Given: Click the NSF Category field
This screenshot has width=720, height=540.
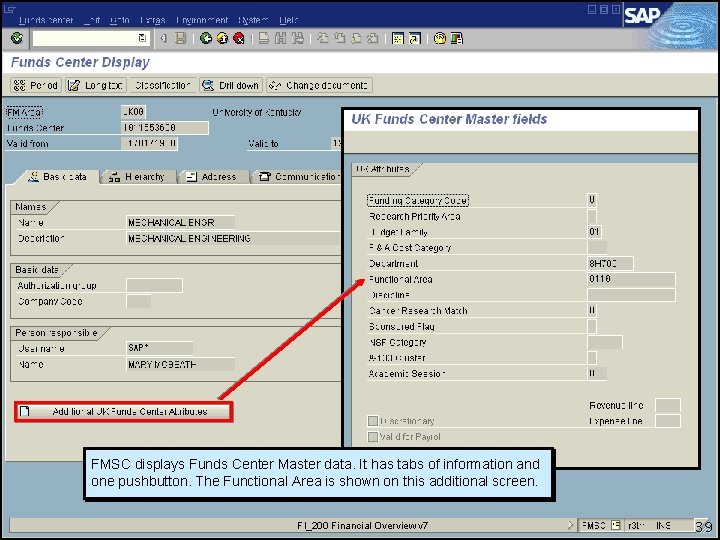Looking at the screenshot, I should [605, 343].
